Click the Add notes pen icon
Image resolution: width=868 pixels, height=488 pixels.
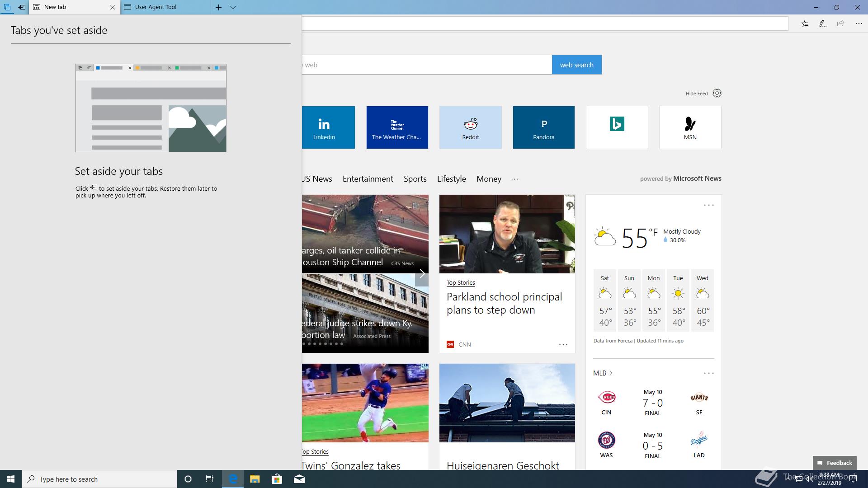(x=823, y=23)
